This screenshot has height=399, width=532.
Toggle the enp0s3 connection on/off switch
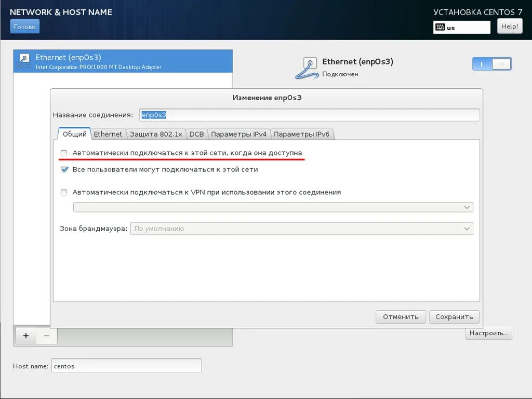tap(491, 64)
